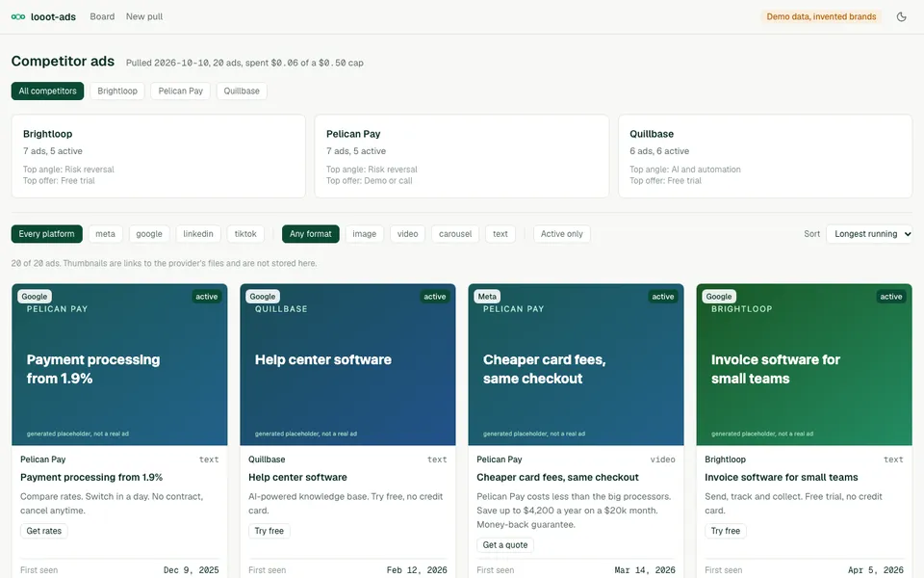This screenshot has height=578, width=924.
Task: Filter ads by linkedin platform
Action: (198, 234)
